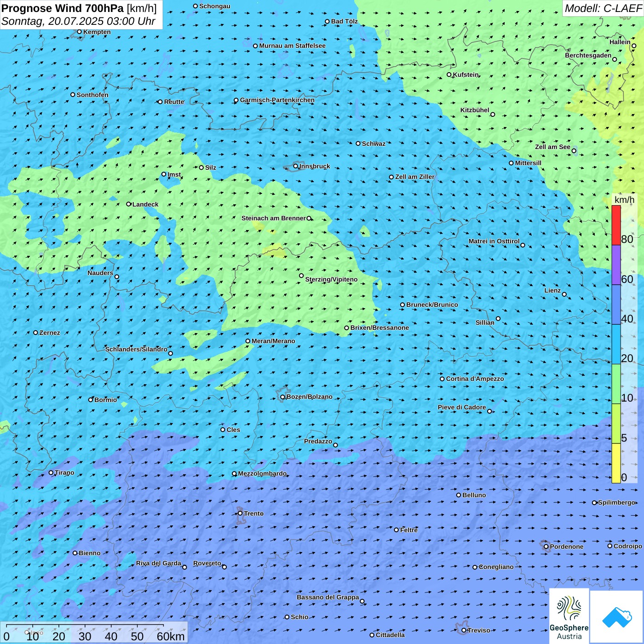644x644 pixels.
Task: Click the Bozen/Bolzano city marker
Action: 283,397
